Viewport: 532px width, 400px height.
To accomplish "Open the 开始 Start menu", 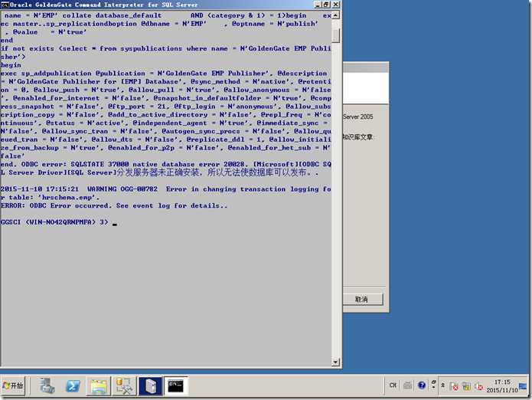I will [x=13, y=385].
